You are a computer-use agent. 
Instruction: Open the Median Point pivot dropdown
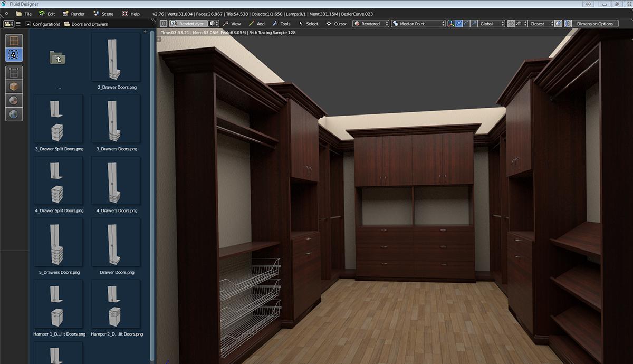click(x=418, y=24)
